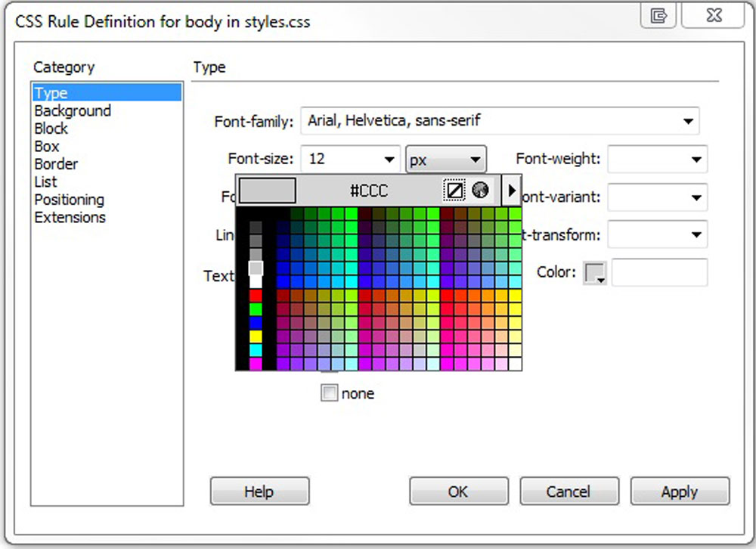Image resolution: width=756 pixels, height=549 pixels.
Task: Click the default color (no color) icon
Action: [454, 191]
